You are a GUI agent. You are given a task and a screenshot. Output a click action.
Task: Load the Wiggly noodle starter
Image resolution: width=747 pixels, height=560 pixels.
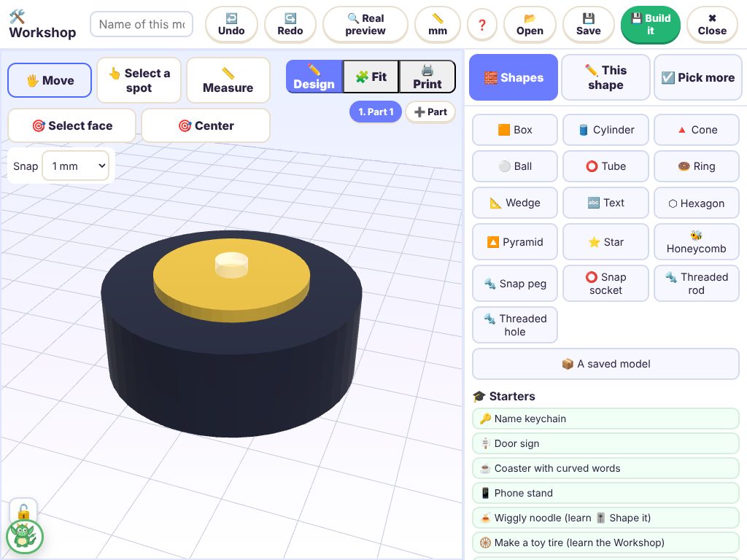[x=605, y=518]
